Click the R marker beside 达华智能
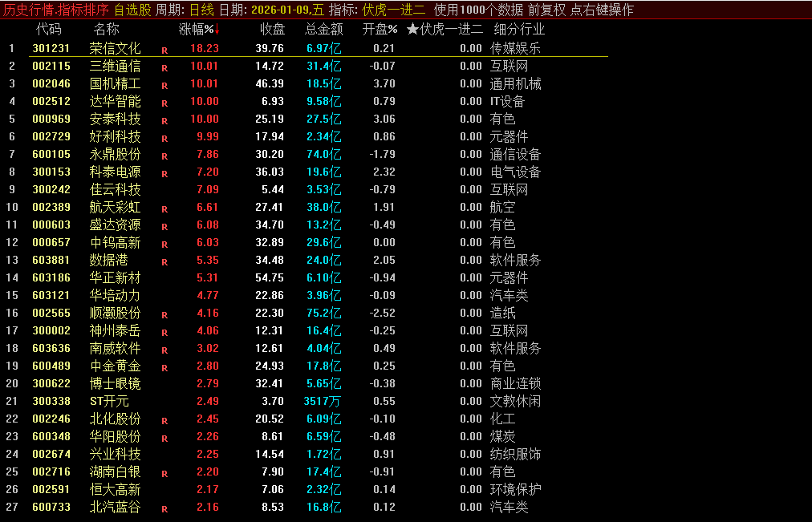 tap(164, 103)
